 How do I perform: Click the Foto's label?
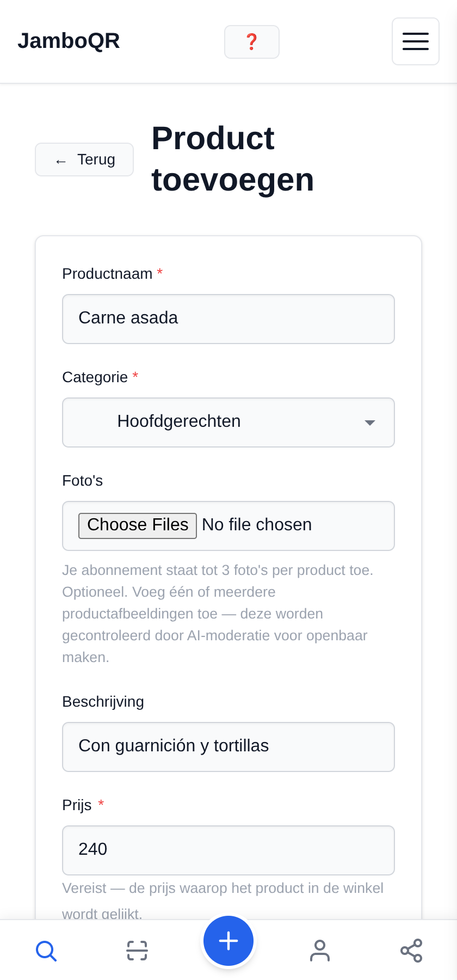[x=83, y=481]
